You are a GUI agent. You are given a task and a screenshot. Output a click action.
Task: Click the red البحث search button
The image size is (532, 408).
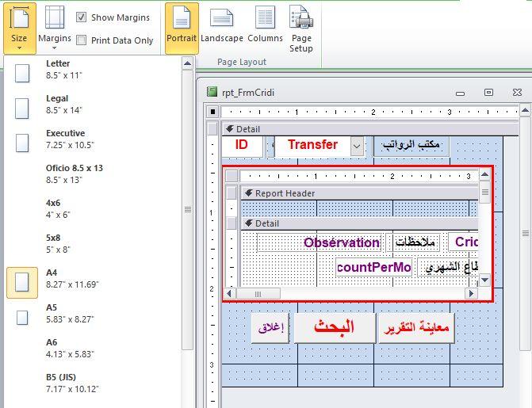(x=334, y=327)
